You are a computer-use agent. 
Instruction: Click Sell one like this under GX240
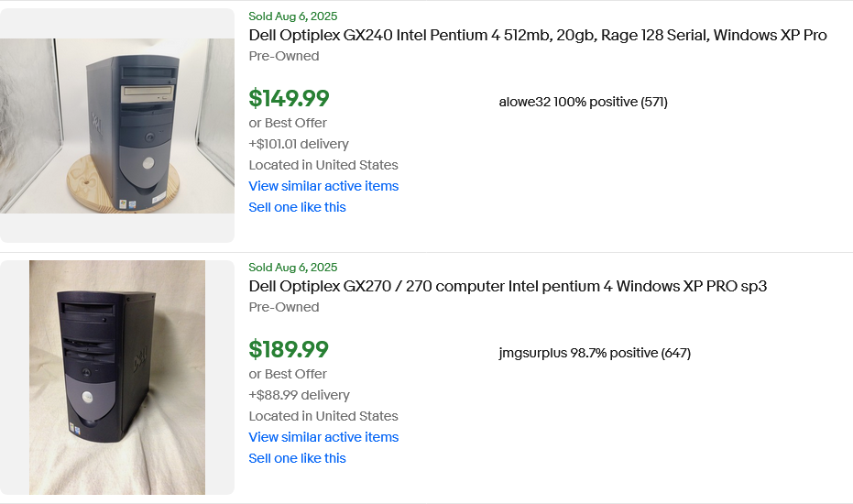[297, 207]
